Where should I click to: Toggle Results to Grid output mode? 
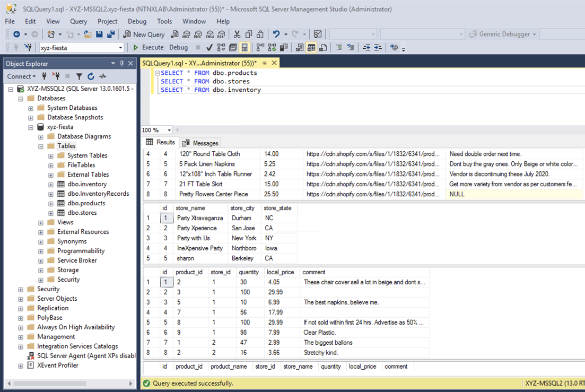pos(311,47)
